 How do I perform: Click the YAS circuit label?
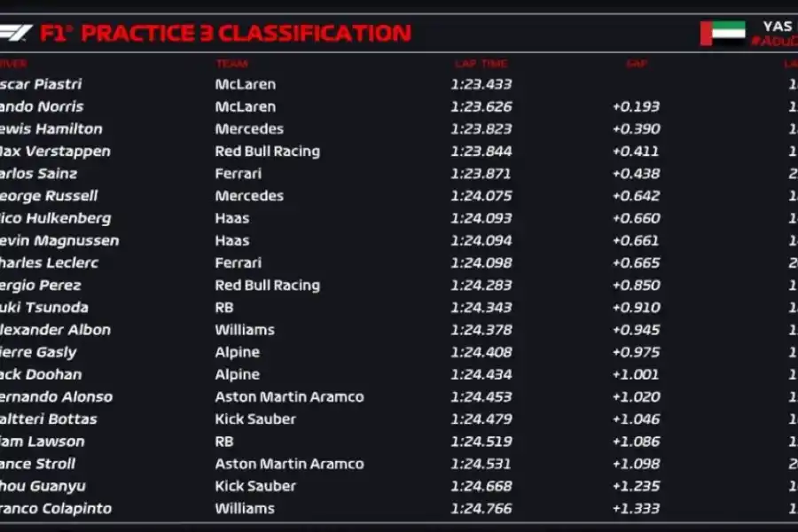pyautogui.click(x=777, y=27)
